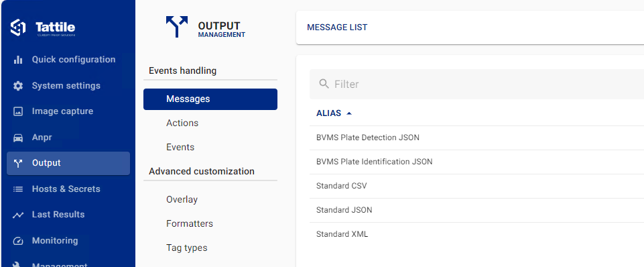This screenshot has height=267, width=644.
Task: Open Formatters page
Action: pyautogui.click(x=190, y=224)
